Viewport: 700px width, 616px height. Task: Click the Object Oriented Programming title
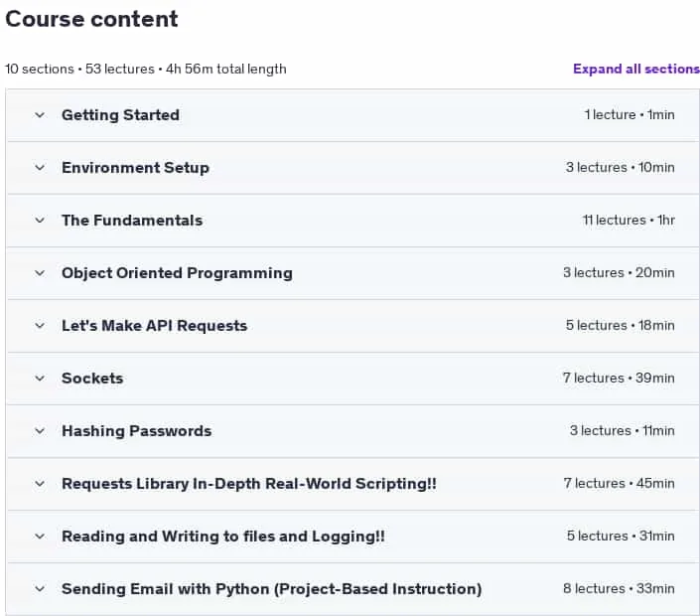(177, 273)
